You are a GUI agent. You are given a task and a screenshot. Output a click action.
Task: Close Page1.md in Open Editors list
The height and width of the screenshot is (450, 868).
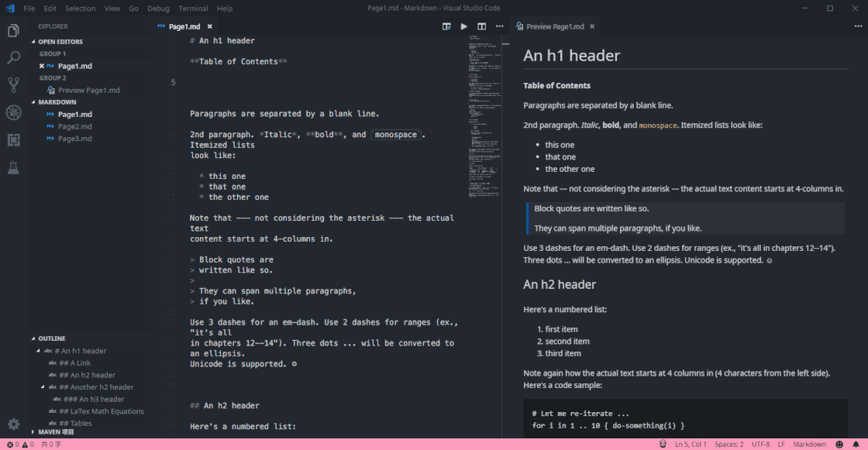[x=42, y=67]
